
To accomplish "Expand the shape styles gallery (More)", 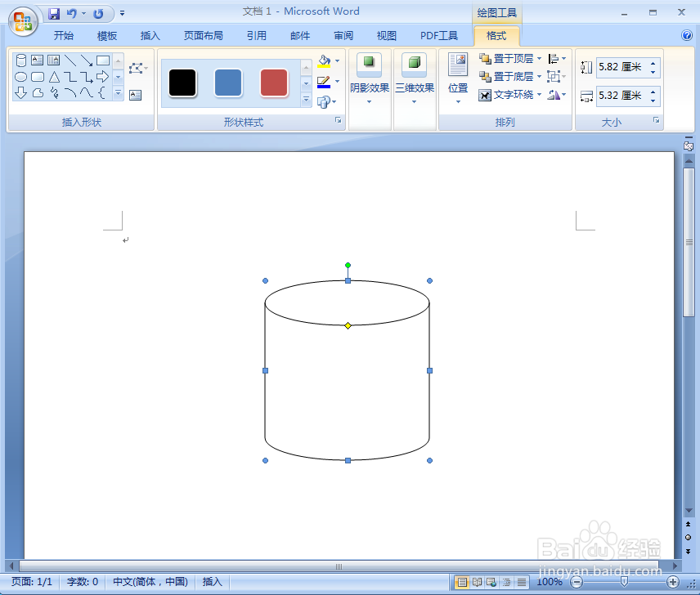I will [306, 99].
